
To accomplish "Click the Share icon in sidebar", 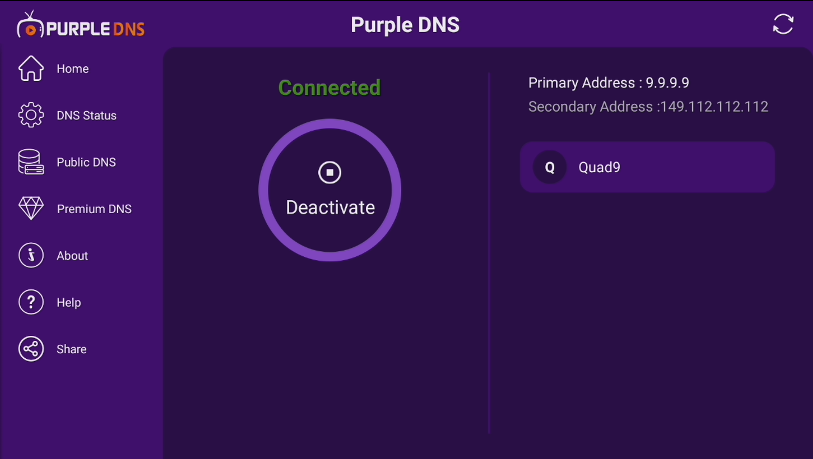I will click(x=31, y=349).
